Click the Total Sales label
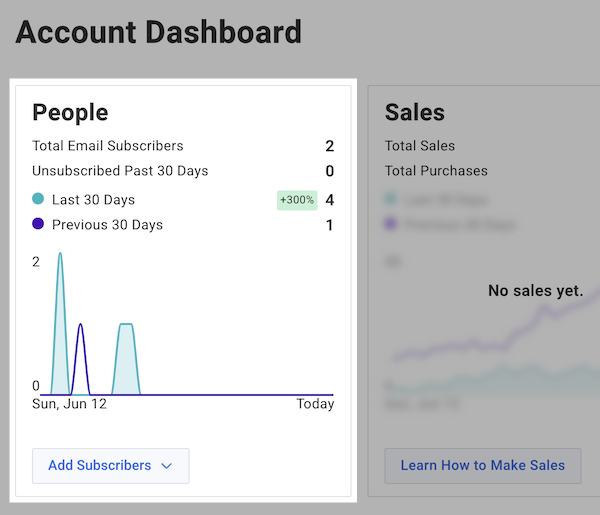 (x=420, y=146)
